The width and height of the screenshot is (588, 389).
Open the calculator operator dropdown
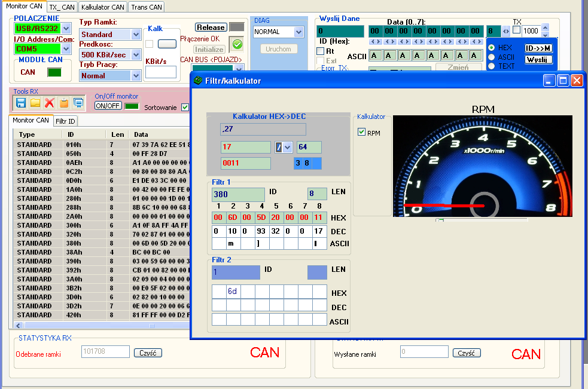coord(287,147)
